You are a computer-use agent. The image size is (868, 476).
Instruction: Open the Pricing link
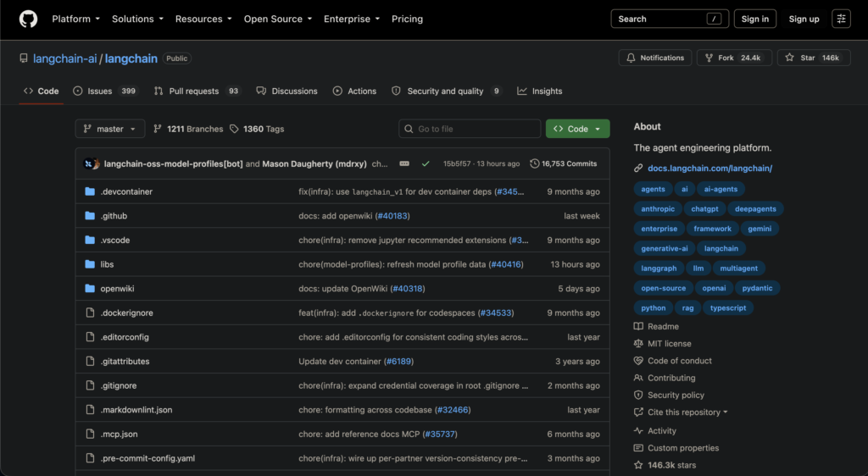click(407, 19)
